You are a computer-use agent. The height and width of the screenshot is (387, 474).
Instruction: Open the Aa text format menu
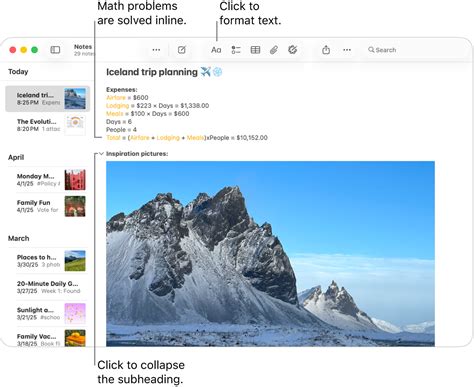(x=216, y=50)
